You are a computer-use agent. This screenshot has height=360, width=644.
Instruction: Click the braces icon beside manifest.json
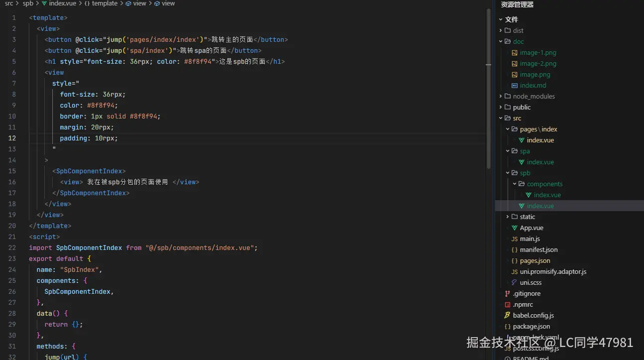515,249
